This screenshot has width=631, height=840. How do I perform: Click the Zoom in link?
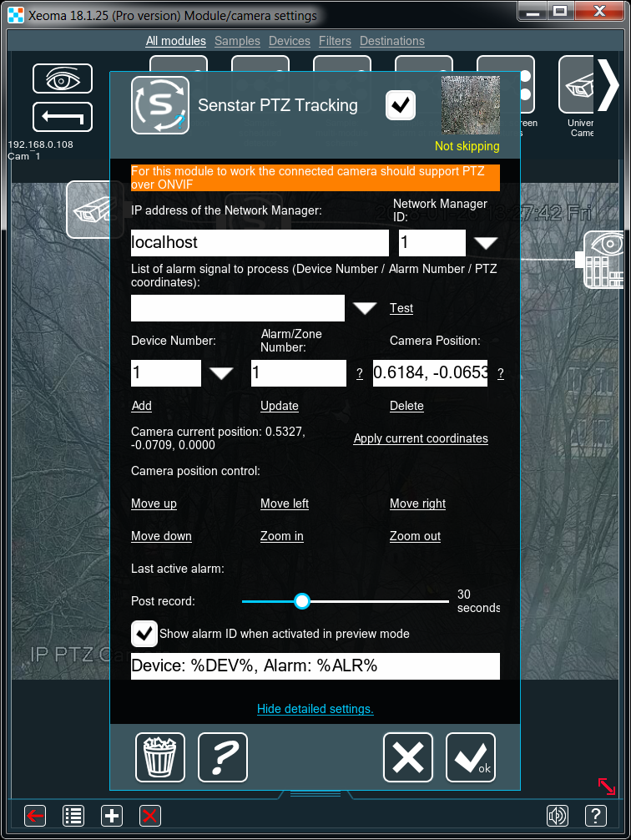(282, 536)
